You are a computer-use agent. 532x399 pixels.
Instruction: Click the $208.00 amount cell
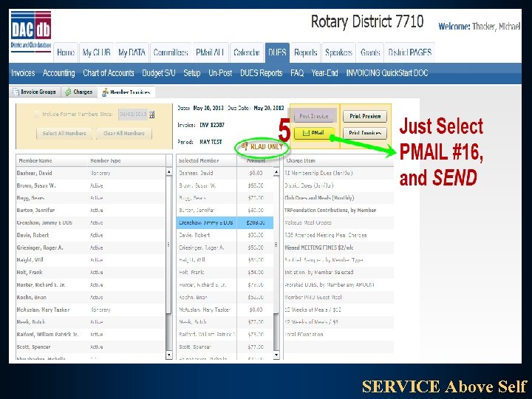(x=255, y=223)
